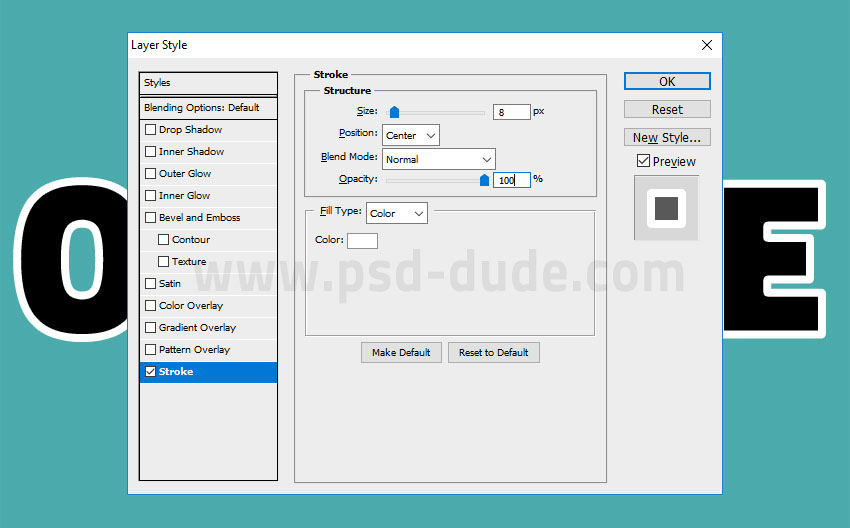This screenshot has width=850, height=528.
Task: Open the Blend Mode dropdown
Action: tap(439, 159)
